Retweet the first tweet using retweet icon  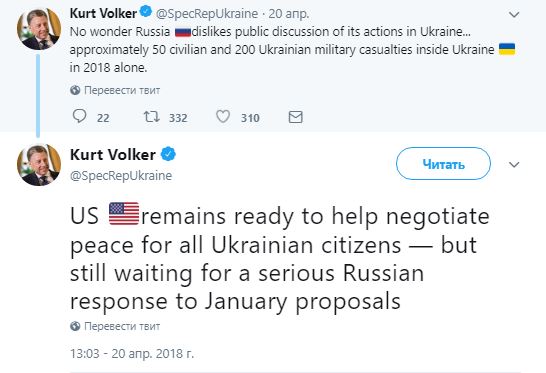pyautogui.click(x=152, y=117)
